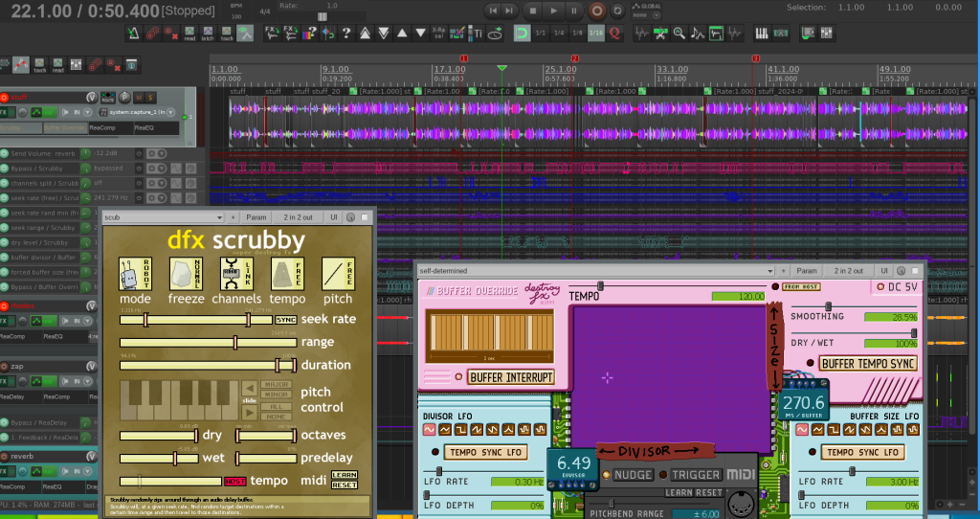This screenshot has width=980, height=519.
Task: Click timeline marker 2 in the ruler
Action: coord(575,58)
